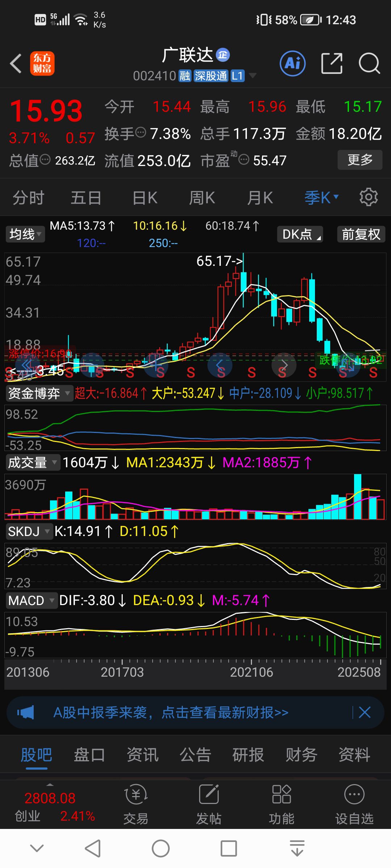Viewport: 391px width, 868px height.
Task: Close the A股中报季 banner
Action: [365, 712]
